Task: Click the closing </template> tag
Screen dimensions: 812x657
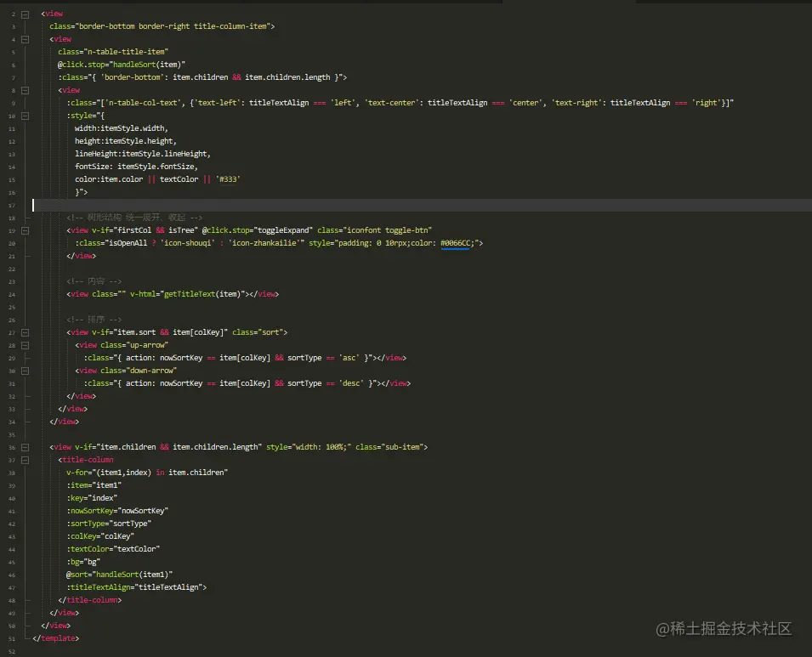Action: (x=55, y=638)
